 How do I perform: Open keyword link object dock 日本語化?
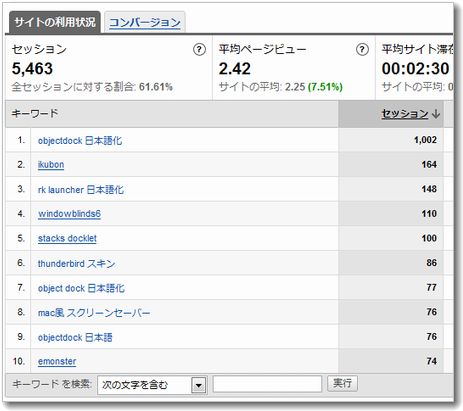click(81, 288)
